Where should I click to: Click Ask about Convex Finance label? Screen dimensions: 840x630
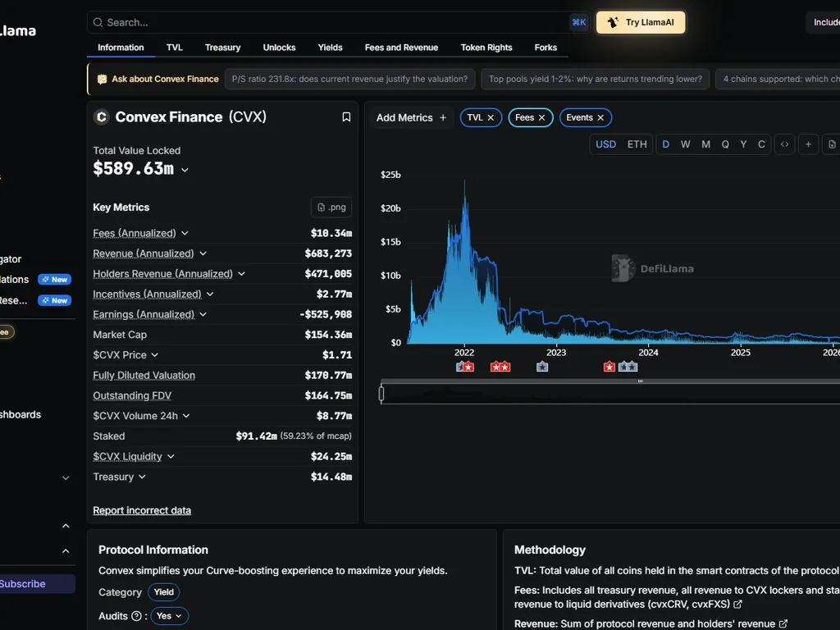165,80
